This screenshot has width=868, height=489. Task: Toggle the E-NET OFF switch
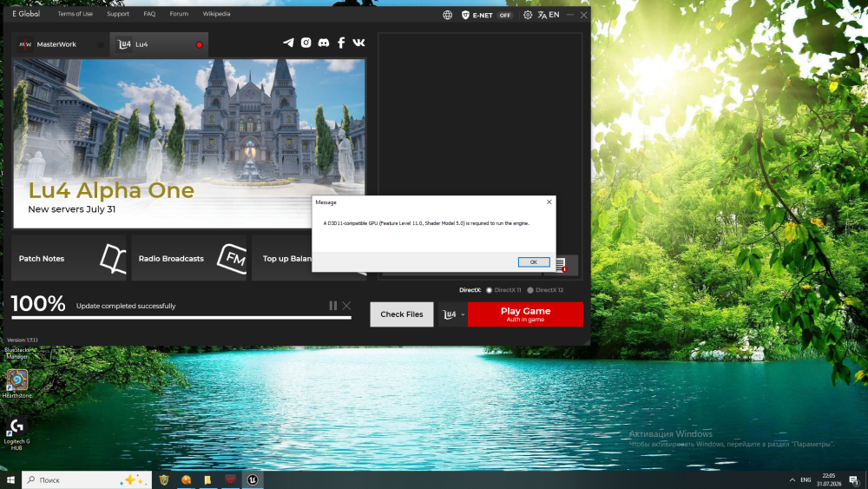click(x=505, y=16)
